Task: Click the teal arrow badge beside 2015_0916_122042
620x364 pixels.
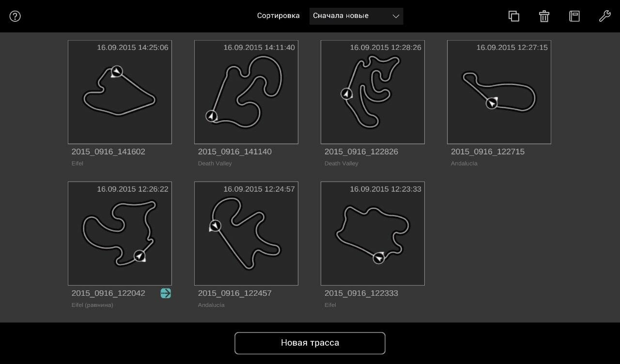Action: click(x=166, y=293)
